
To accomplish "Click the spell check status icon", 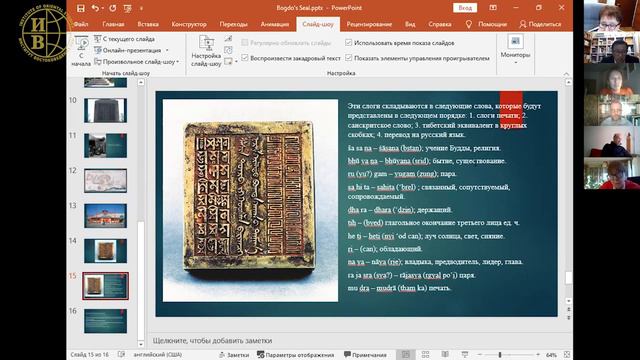I will (x=121, y=354).
